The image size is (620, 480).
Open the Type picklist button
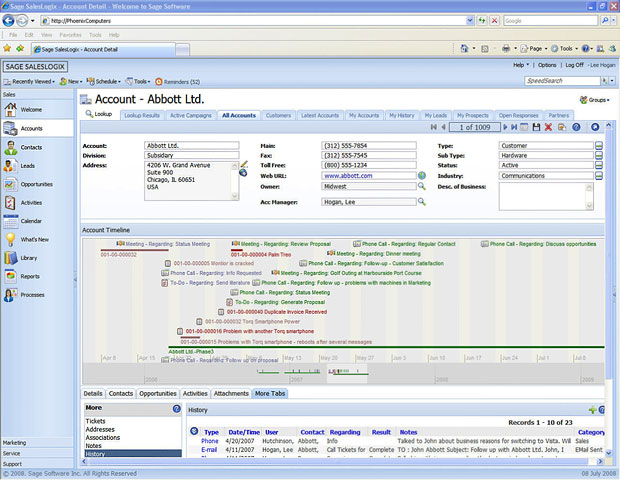(x=599, y=146)
